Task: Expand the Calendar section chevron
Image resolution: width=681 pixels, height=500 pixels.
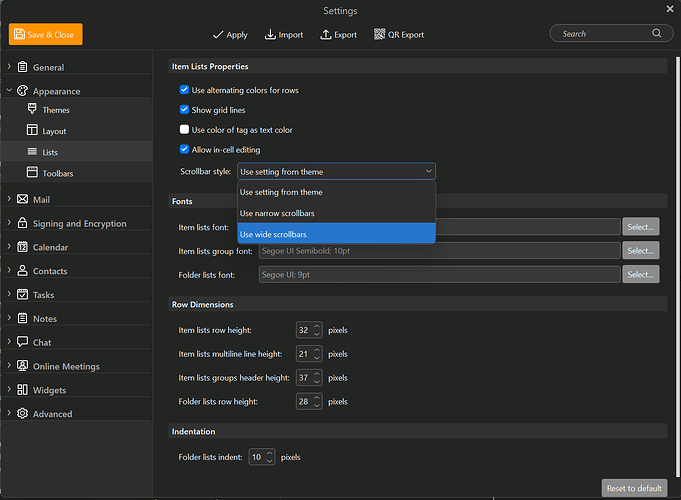Action: point(9,246)
